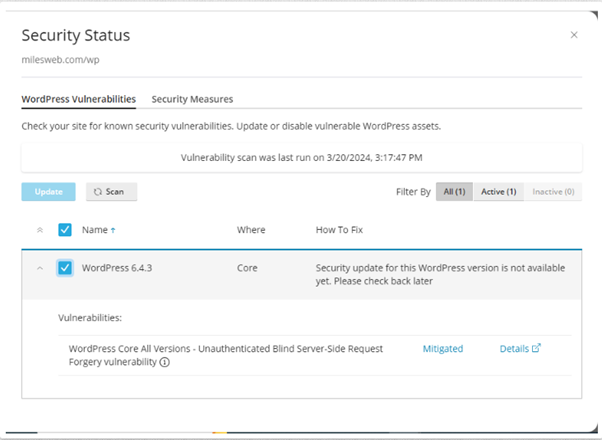Toggle the select-all checkbox in header
This screenshot has height=440, width=602.
[65, 230]
